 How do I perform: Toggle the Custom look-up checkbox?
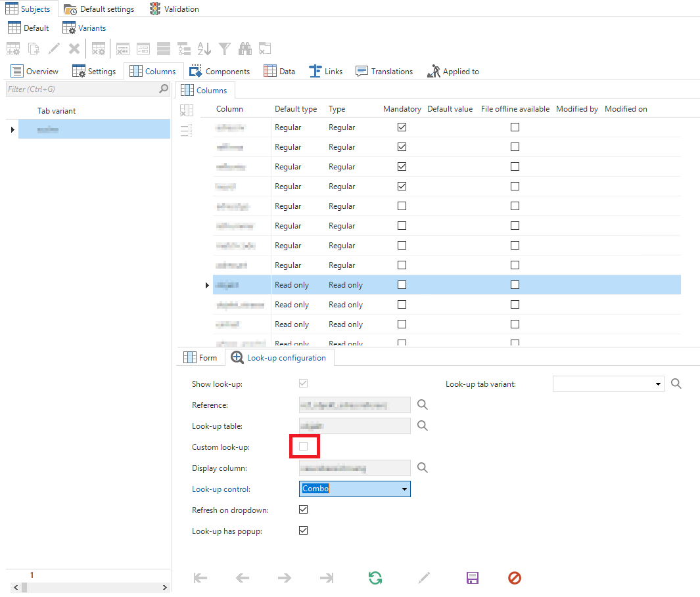(304, 447)
